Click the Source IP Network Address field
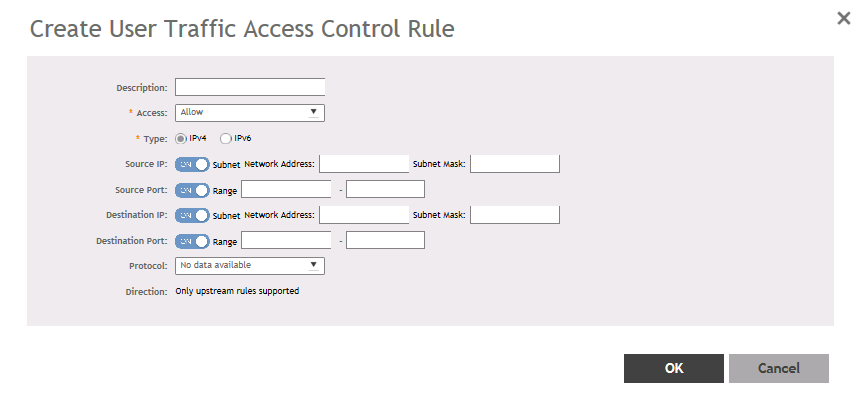The width and height of the screenshot is (863, 398). (x=364, y=164)
